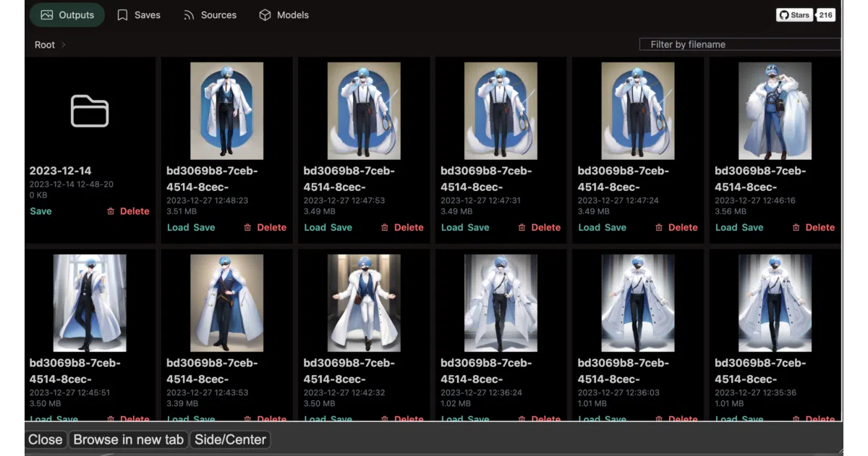Open the Sources tab

click(210, 14)
